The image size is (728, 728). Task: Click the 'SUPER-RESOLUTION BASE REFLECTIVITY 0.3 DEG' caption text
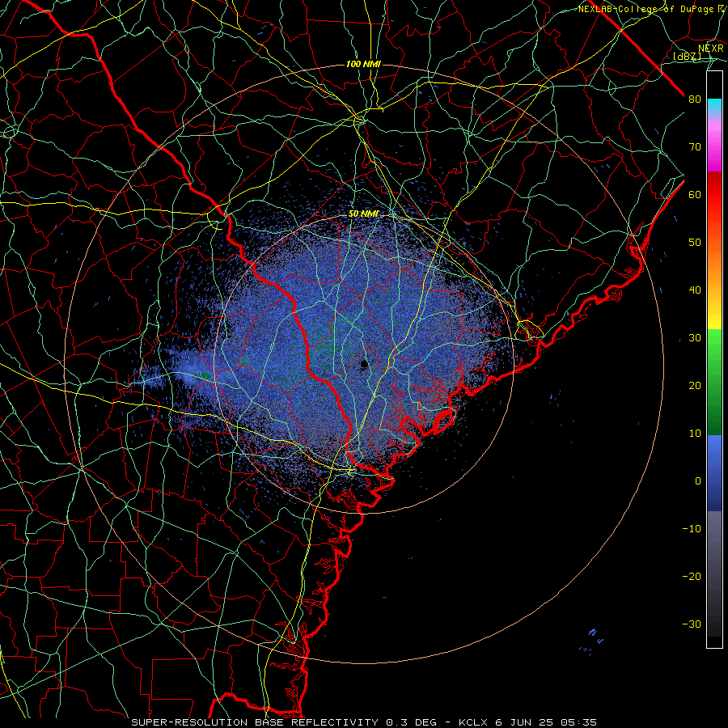[284, 722]
